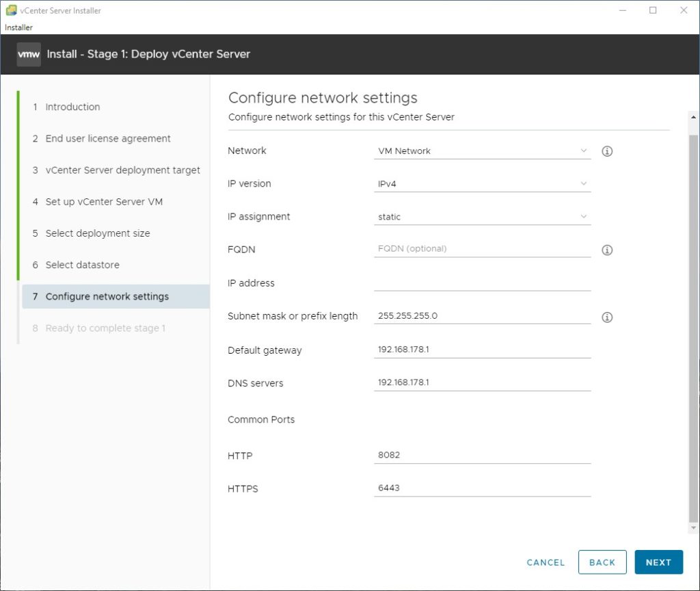Focus the FQDN optional input field
The height and width of the screenshot is (591, 700).
click(482, 249)
